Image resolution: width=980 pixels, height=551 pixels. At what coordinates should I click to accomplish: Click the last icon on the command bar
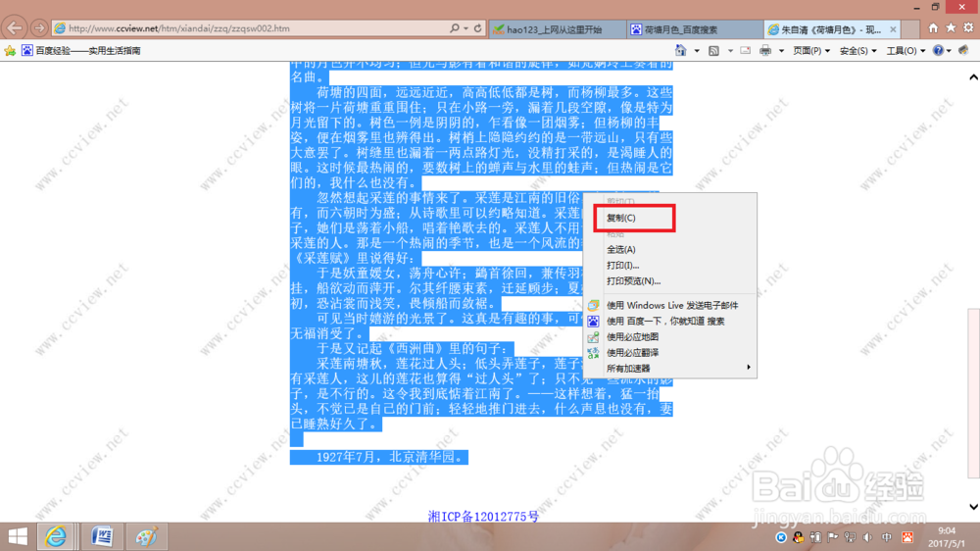coord(963,51)
